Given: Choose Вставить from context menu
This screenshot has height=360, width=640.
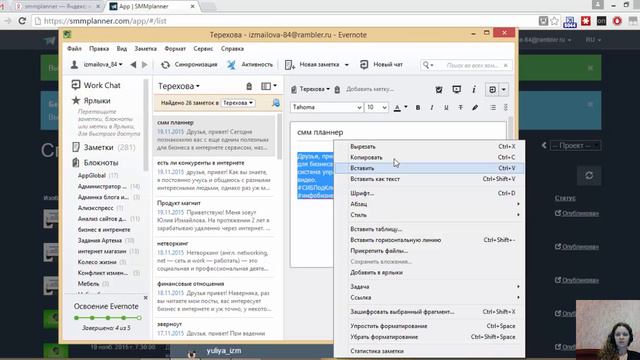Looking at the screenshot, I should (429, 168).
